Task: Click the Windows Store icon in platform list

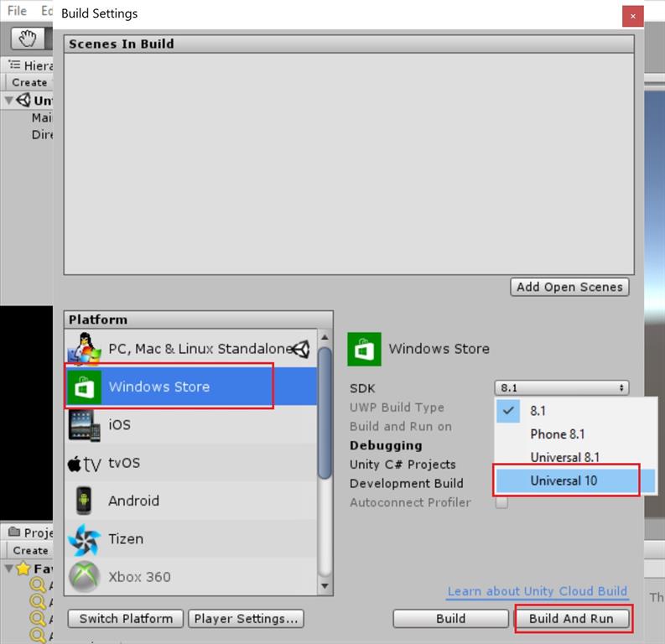Action: (x=84, y=387)
